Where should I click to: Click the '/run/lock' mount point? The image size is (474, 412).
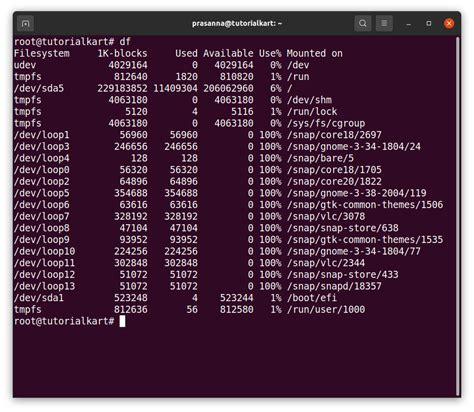tap(312, 112)
